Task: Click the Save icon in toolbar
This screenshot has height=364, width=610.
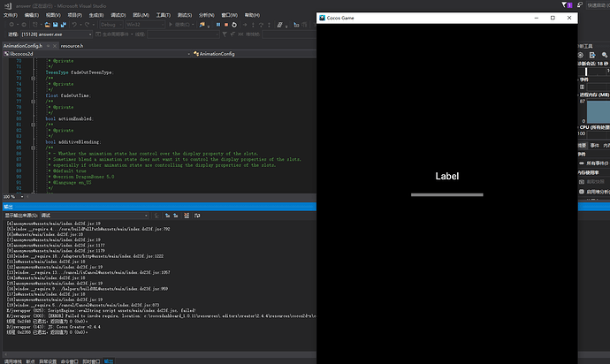Action: pos(55,25)
